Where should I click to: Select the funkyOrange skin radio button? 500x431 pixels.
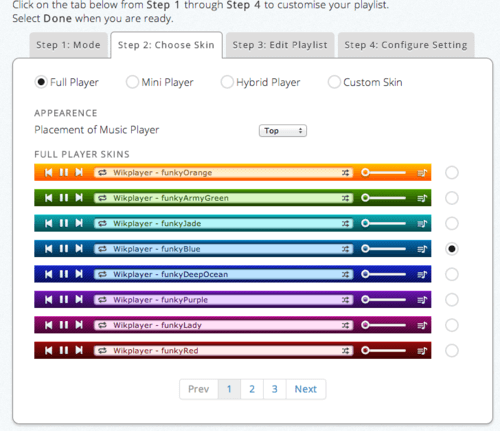click(x=452, y=173)
